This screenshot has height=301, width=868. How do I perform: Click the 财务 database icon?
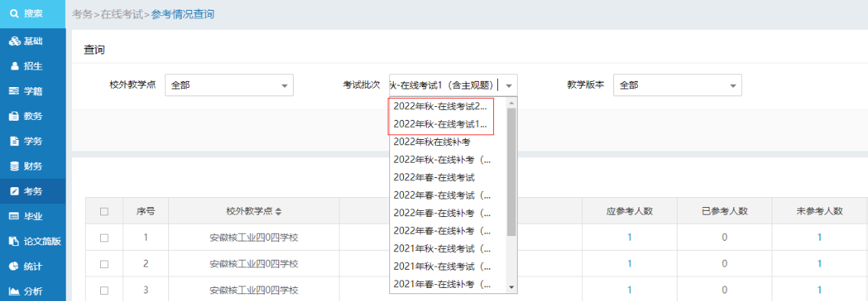[15, 166]
